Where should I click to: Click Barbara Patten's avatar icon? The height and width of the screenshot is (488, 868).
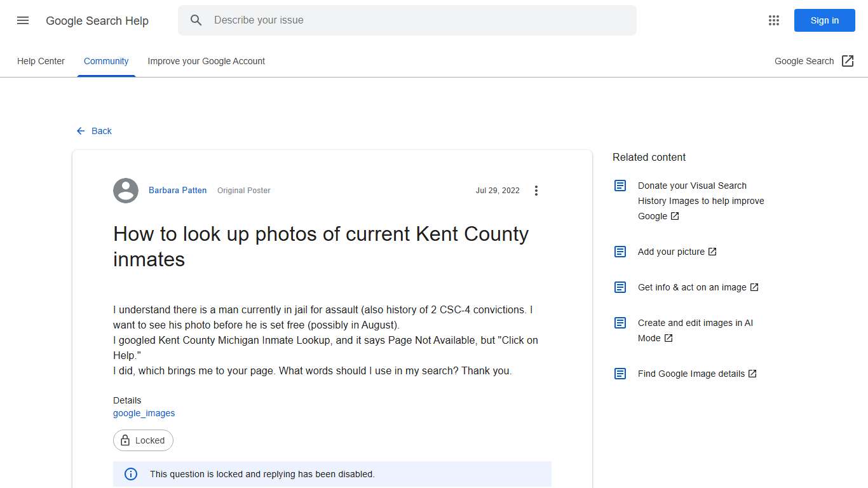[125, 190]
